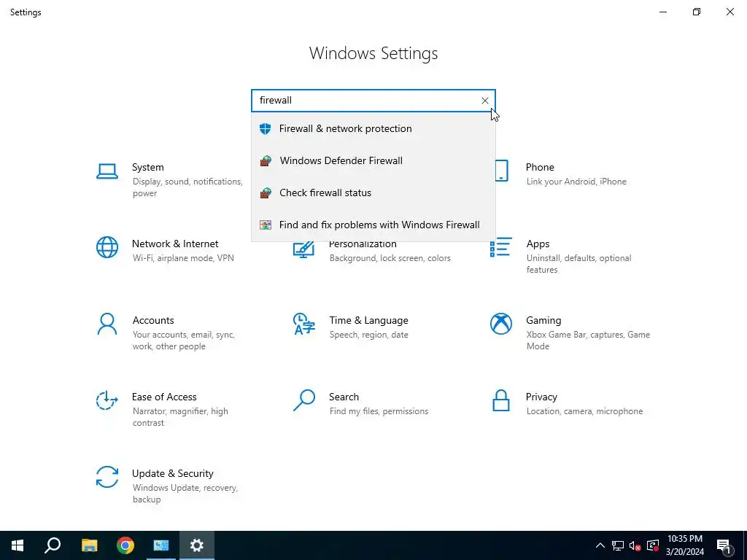
Task: Open the notification center icon
Action: [x=724, y=545]
